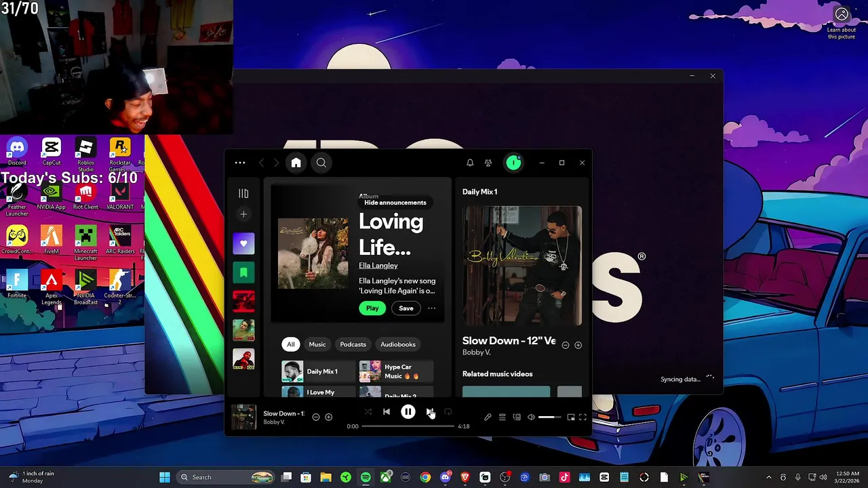This screenshot has width=868, height=488.
Task: Play the Loving Life Again album
Action: pos(372,308)
